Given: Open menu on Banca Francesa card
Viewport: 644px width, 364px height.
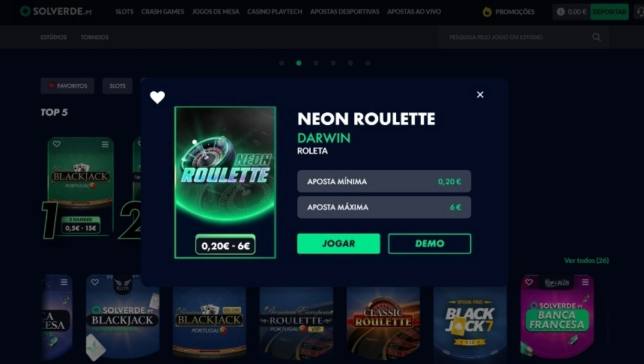Looking at the screenshot, I should (x=586, y=282).
